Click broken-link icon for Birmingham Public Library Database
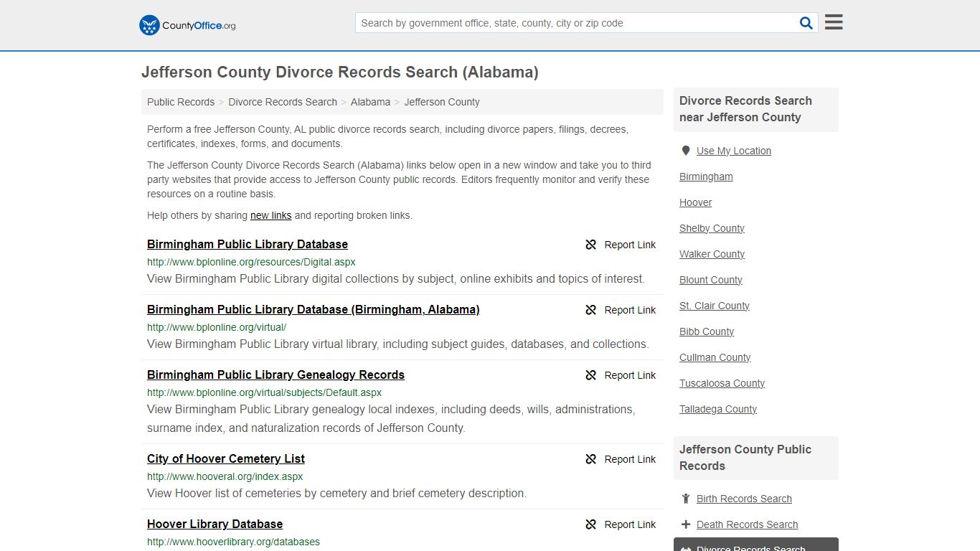980x551 pixels. (591, 245)
